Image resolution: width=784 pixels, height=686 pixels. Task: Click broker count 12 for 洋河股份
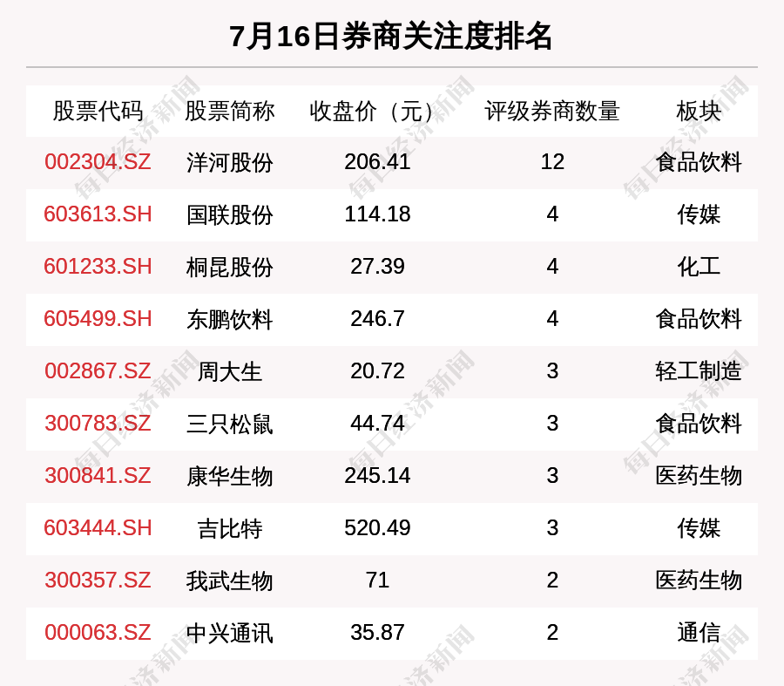coord(552,162)
